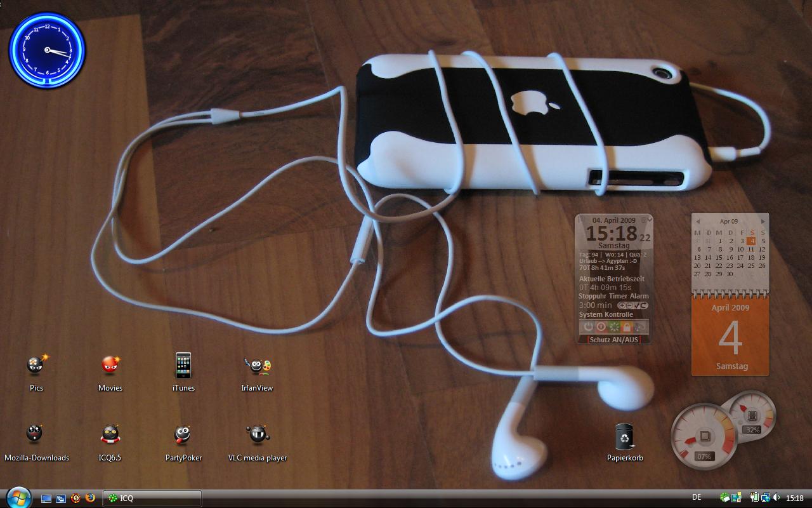Confirm timer with the checkmark button
Image resolution: width=812 pixels, height=508 pixels.
(x=637, y=305)
